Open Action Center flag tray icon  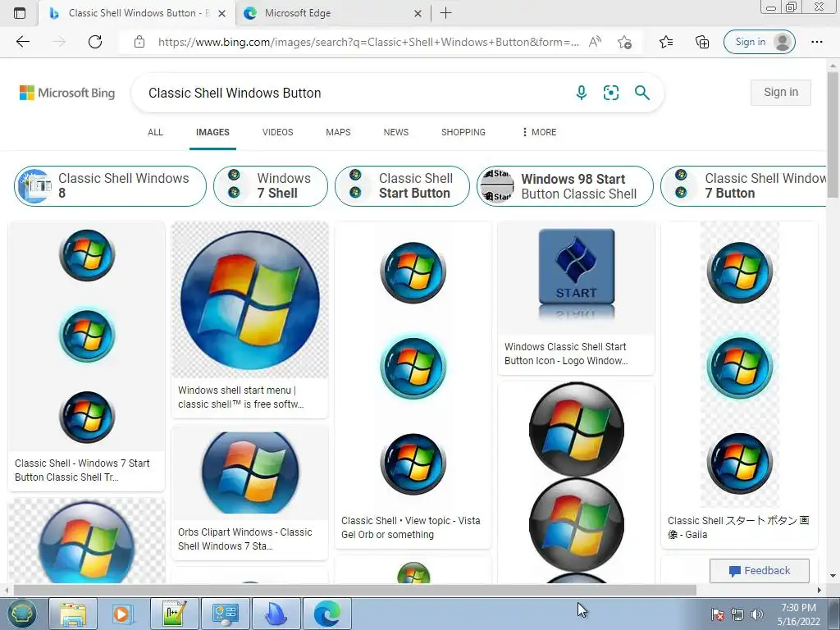(717, 614)
